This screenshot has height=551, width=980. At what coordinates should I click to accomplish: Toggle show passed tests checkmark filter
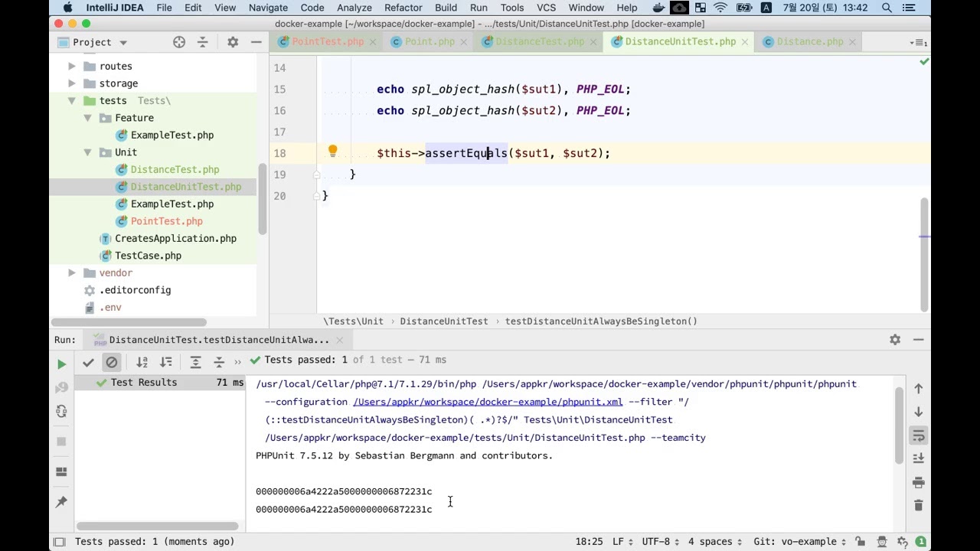coord(88,362)
